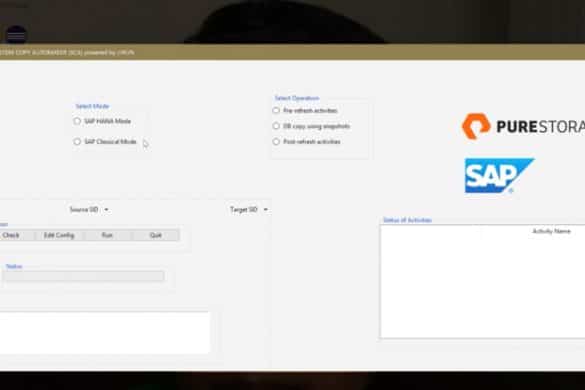Click the Status progress bar
Image resolution: width=585 pixels, height=390 pixels.
pos(84,276)
